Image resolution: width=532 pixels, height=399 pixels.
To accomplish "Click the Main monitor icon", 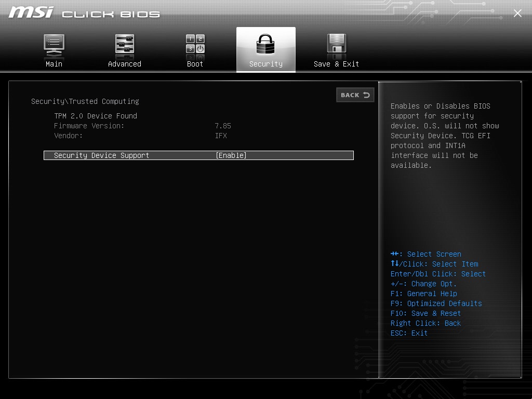I will pos(54,45).
